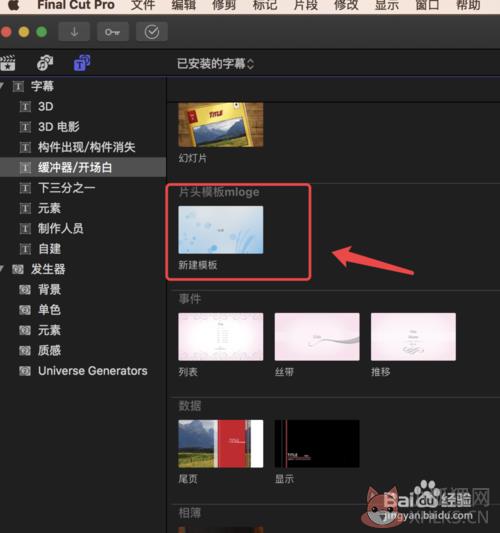Screen dimensions: 500x533
Task: Select the 幻灯片 title thumbnail
Action: (x=221, y=125)
